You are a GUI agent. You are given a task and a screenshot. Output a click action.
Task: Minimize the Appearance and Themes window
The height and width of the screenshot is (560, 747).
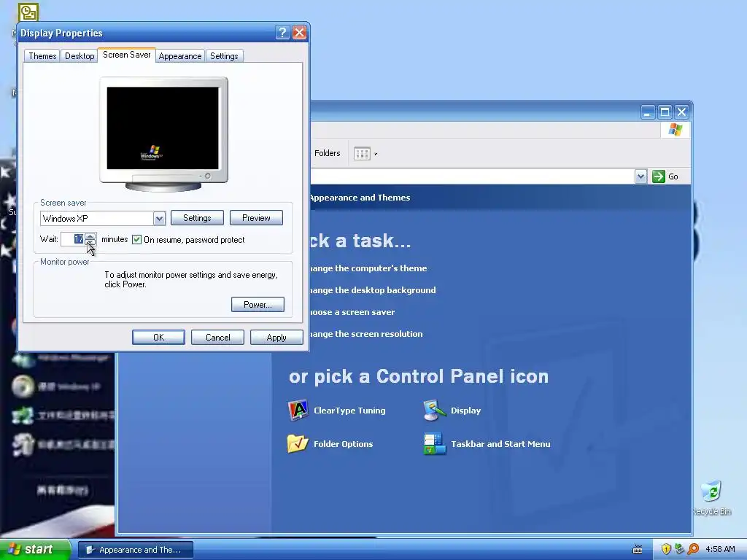(648, 112)
